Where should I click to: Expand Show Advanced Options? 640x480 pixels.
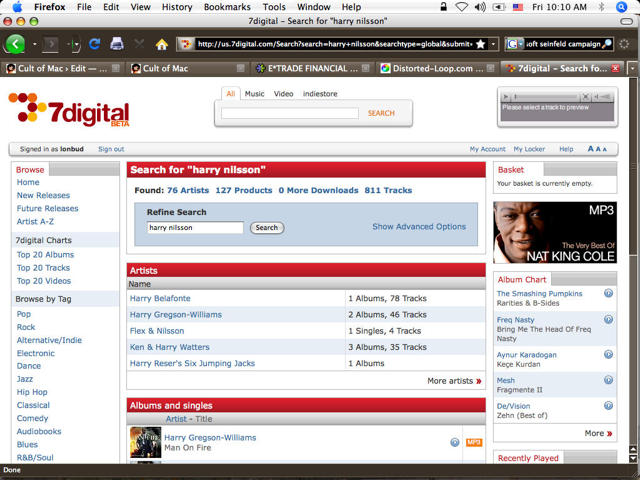click(x=419, y=227)
